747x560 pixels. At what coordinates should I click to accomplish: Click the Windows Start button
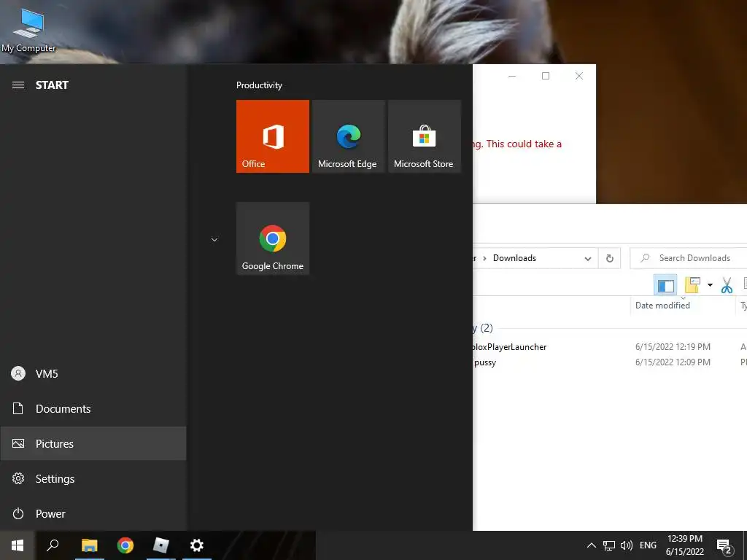[18, 545]
